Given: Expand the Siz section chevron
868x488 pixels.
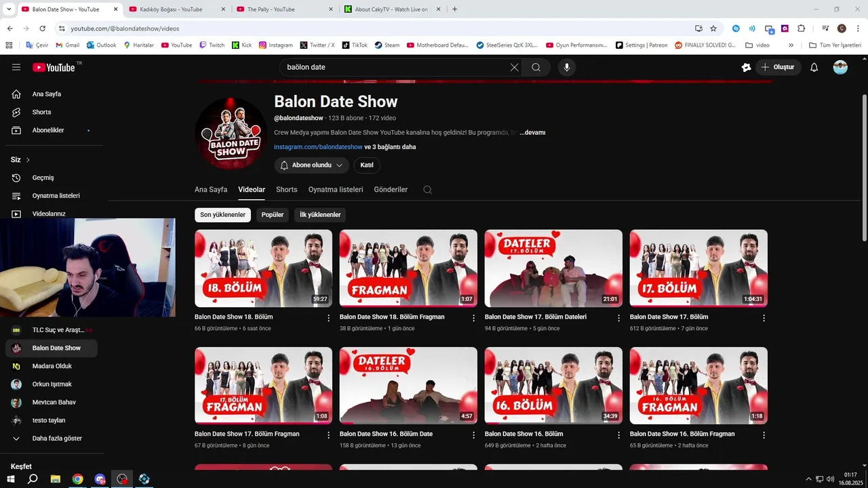Looking at the screenshot, I should coord(28,160).
